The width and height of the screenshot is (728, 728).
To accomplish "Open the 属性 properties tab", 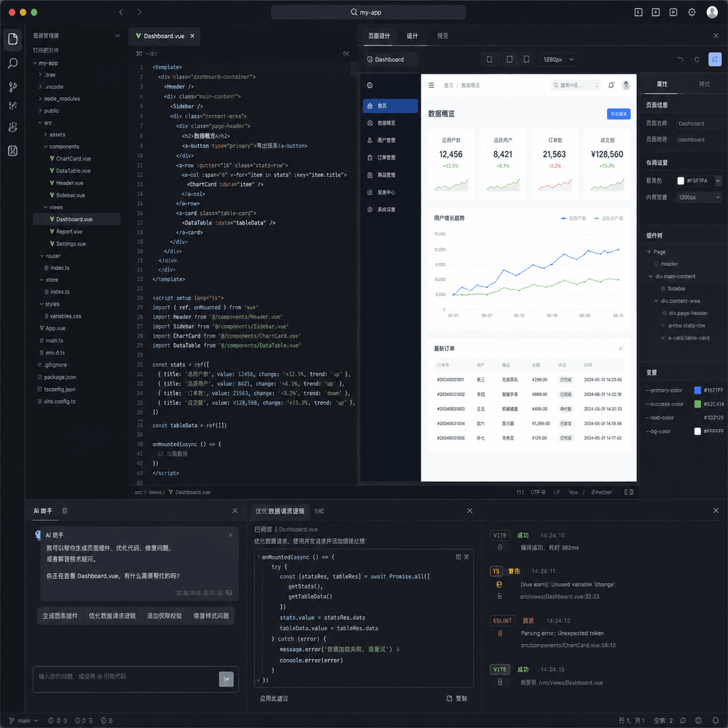I will click(662, 85).
